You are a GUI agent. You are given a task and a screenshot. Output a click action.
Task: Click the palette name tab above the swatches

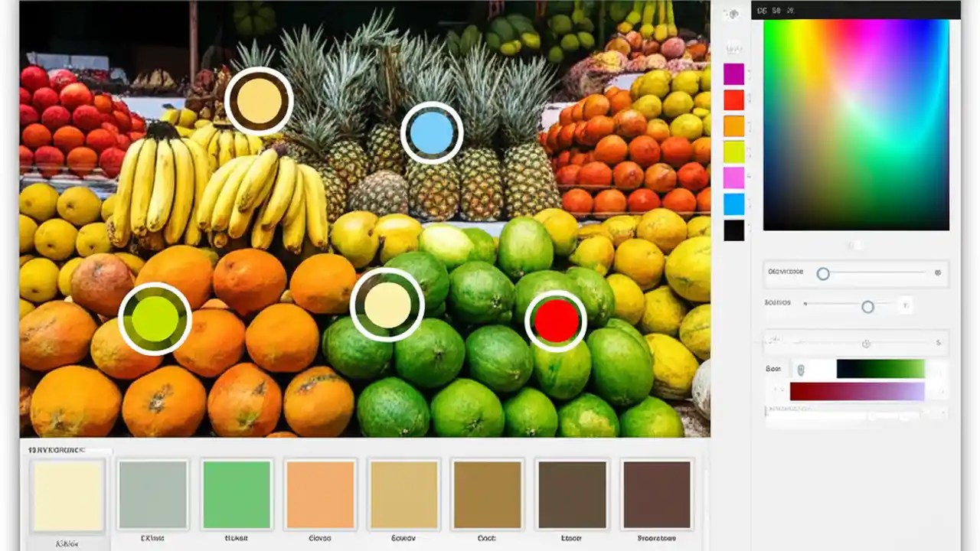tap(55, 451)
